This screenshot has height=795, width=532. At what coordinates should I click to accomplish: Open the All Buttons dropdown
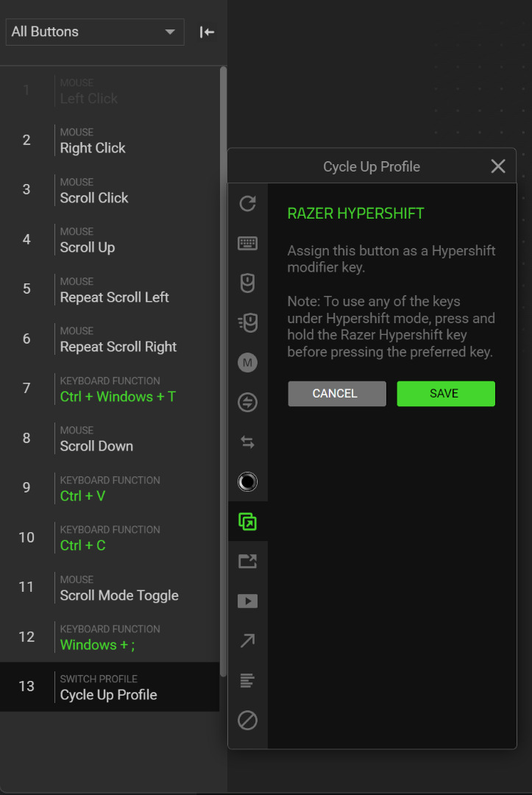pyautogui.click(x=94, y=32)
